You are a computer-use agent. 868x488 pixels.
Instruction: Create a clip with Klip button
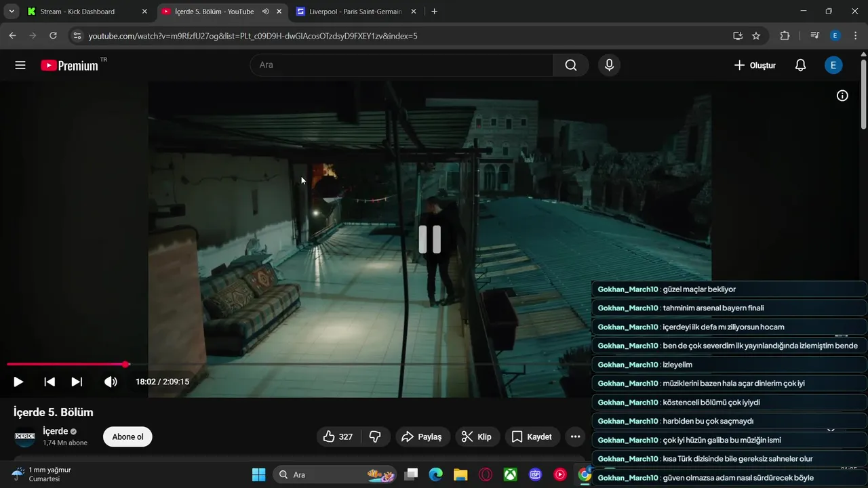pos(477,436)
